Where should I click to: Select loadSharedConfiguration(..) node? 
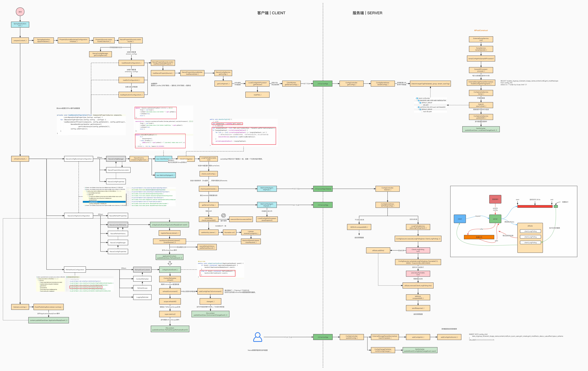point(131,63)
